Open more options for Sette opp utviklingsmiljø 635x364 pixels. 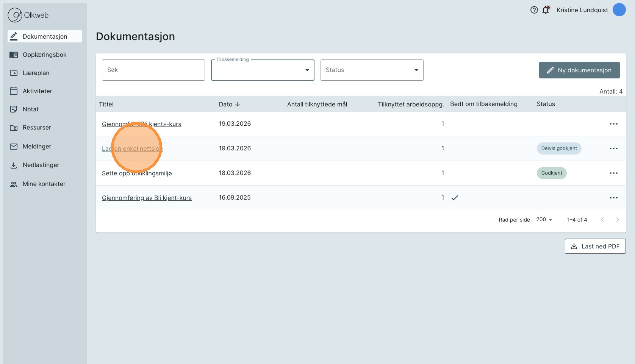pyautogui.click(x=613, y=173)
